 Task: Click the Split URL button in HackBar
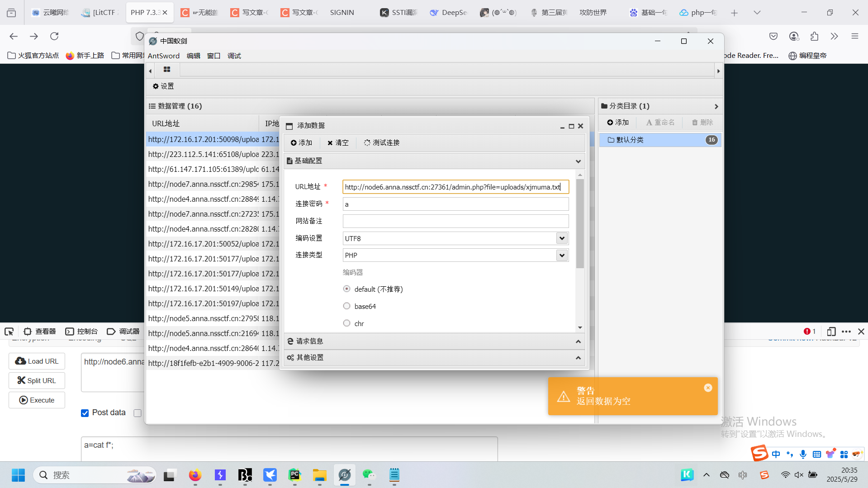point(37,381)
